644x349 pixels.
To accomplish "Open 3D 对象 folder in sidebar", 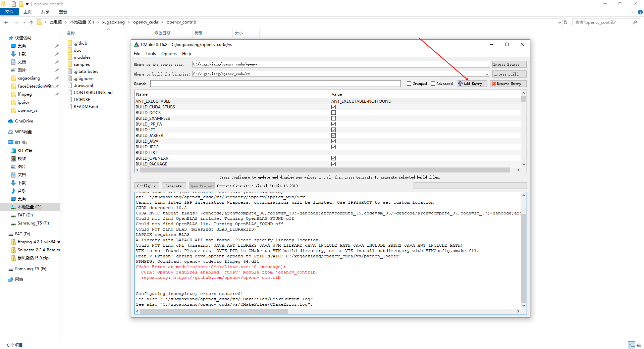I will pos(25,150).
